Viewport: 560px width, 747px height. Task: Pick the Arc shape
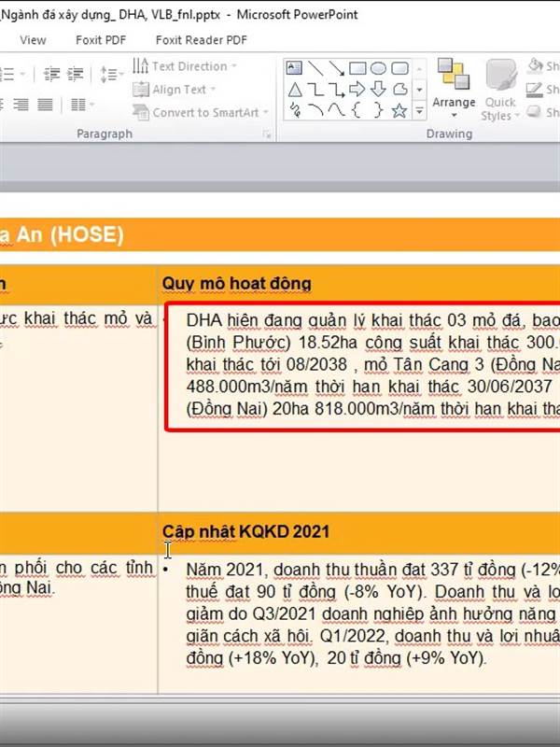tap(315, 110)
